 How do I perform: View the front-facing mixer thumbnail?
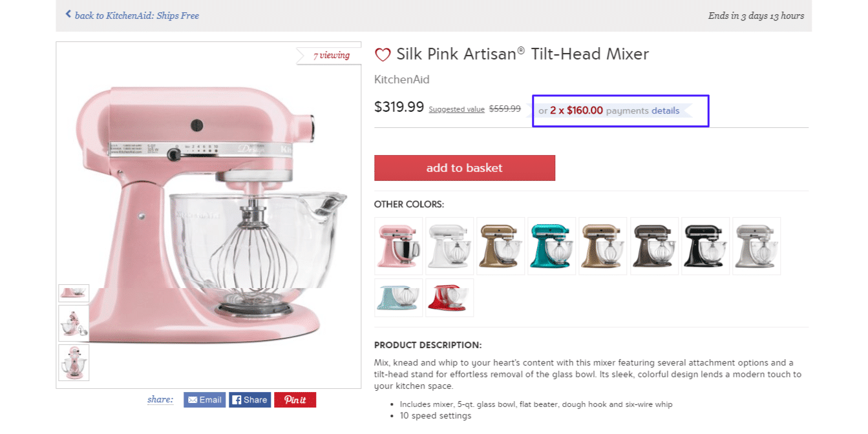(74, 362)
